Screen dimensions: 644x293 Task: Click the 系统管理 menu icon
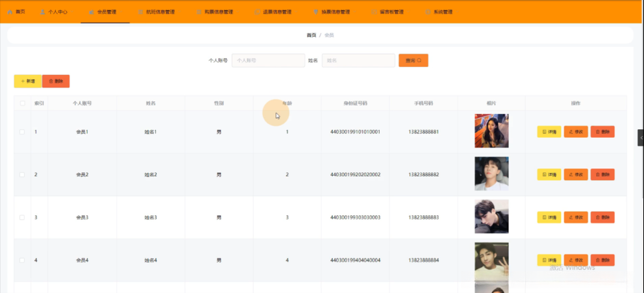tap(428, 12)
